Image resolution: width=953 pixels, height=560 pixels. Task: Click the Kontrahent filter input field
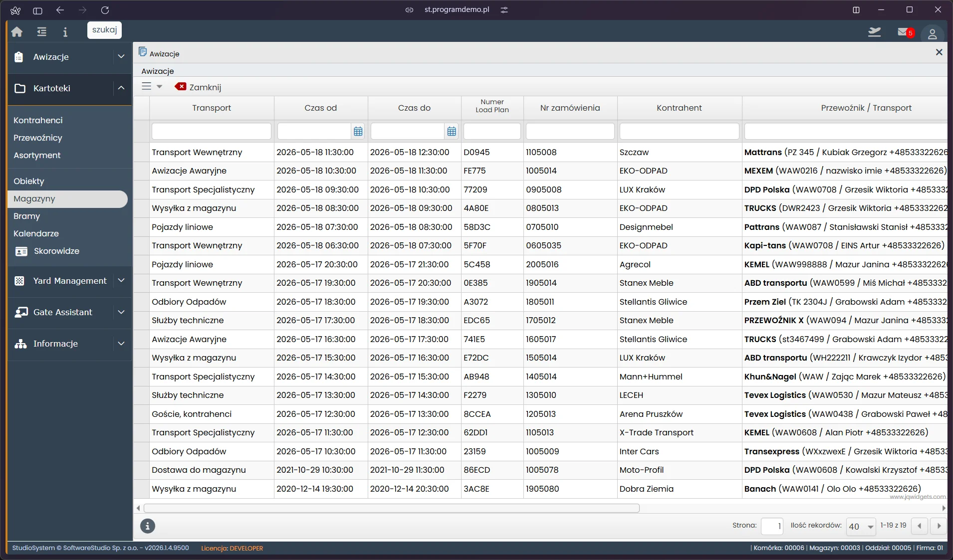(679, 131)
